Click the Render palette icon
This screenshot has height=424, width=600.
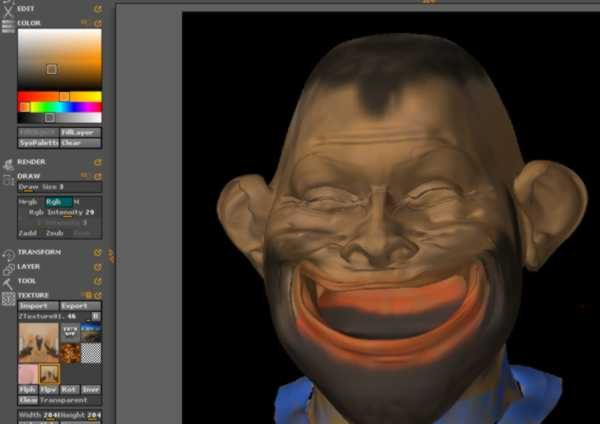(8, 162)
